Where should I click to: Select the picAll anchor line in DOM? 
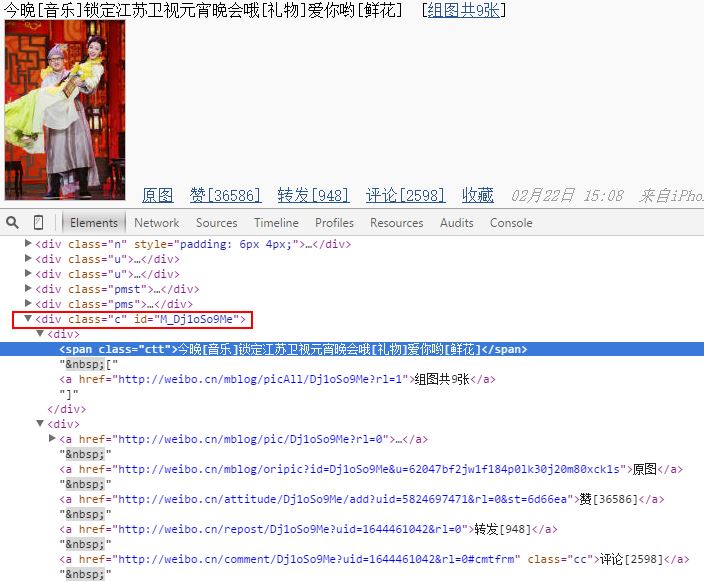(x=277, y=379)
